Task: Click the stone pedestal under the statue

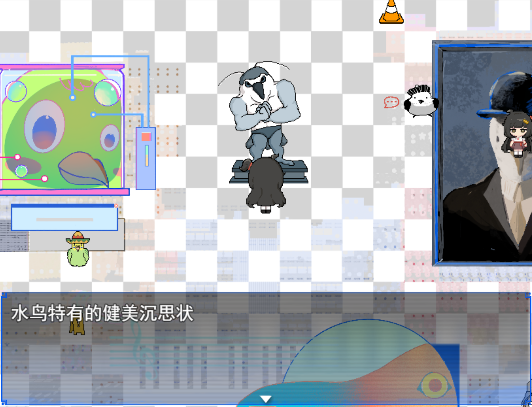Action: [x=269, y=172]
